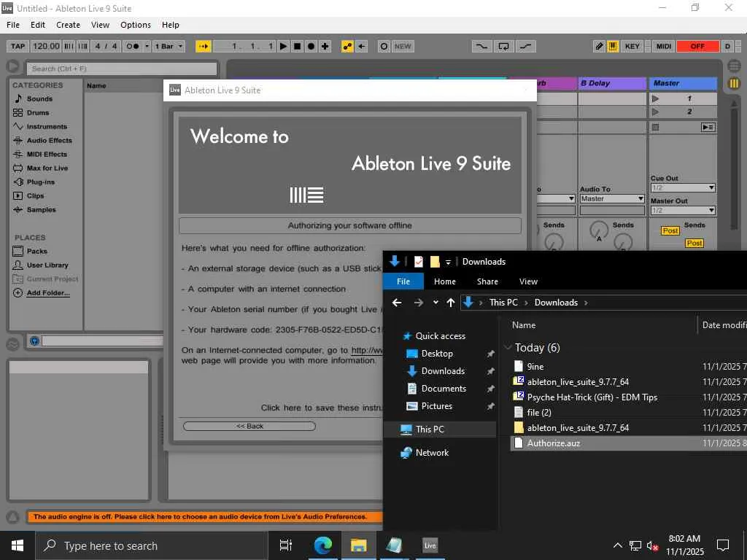
Task: Toggle the Punch-In switch
Action: point(481,46)
